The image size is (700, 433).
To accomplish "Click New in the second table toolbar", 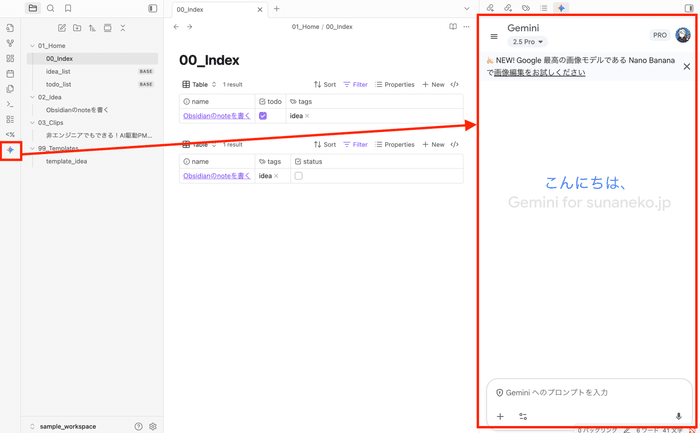I will pos(433,144).
